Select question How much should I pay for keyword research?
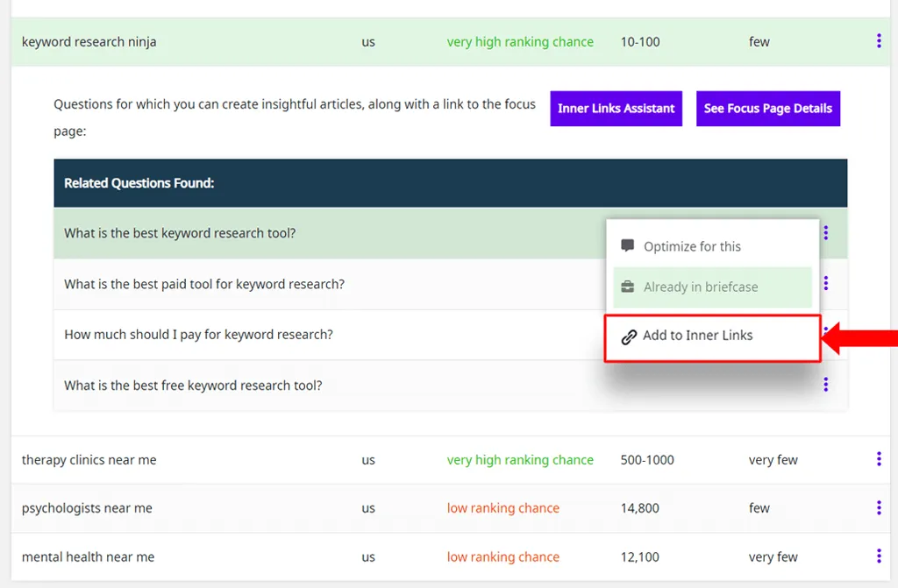This screenshot has width=898, height=588. (198, 335)
